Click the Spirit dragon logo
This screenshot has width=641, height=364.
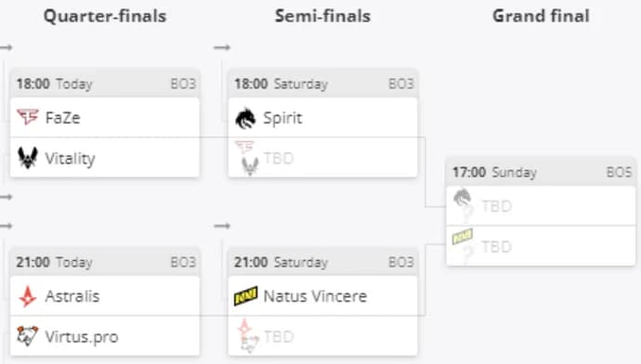(x=245, y=118)
